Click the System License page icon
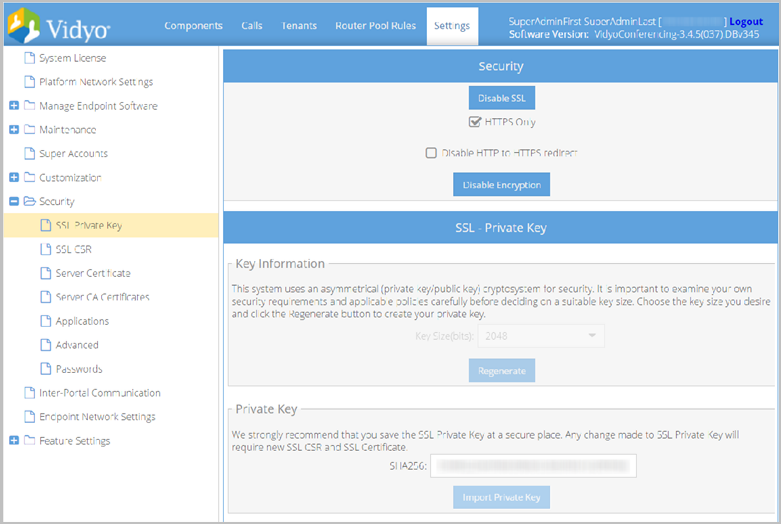 coord(30,58)
